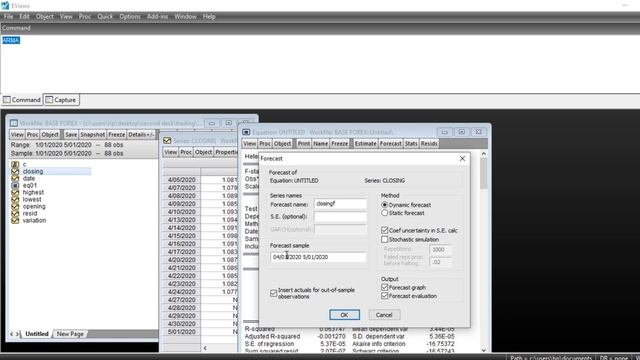Screen dimensions: 640x360
Task: Click Forecast in the Equation window toolbar
Action: click(391, 144)
